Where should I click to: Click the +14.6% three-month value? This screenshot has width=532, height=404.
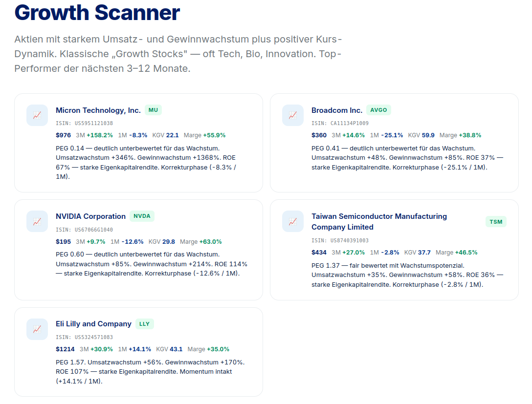354,135
